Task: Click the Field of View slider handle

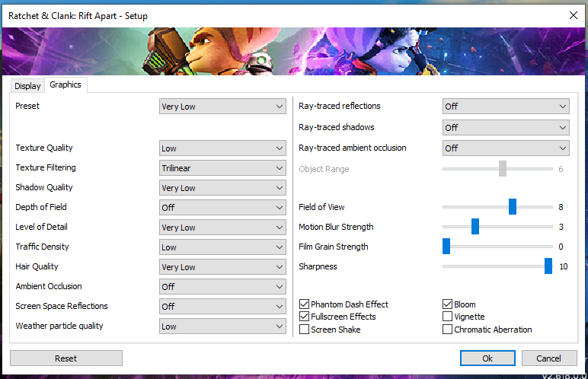Action: [513, 206]
